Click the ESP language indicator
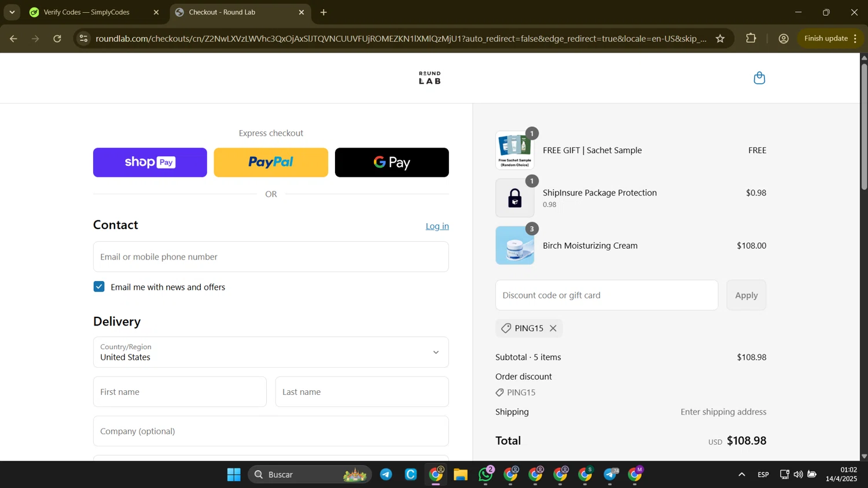The height and width of the screenshot is (488, 868). (x=763, y=475)
